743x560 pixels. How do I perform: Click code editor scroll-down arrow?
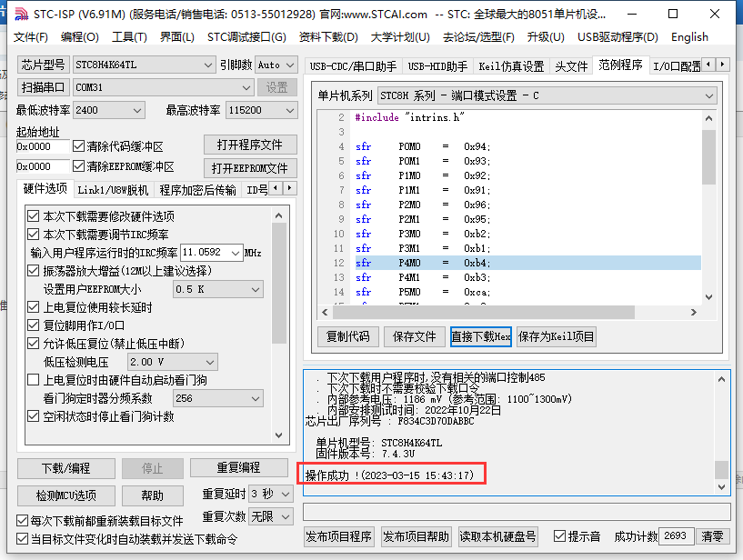(708, 297)
